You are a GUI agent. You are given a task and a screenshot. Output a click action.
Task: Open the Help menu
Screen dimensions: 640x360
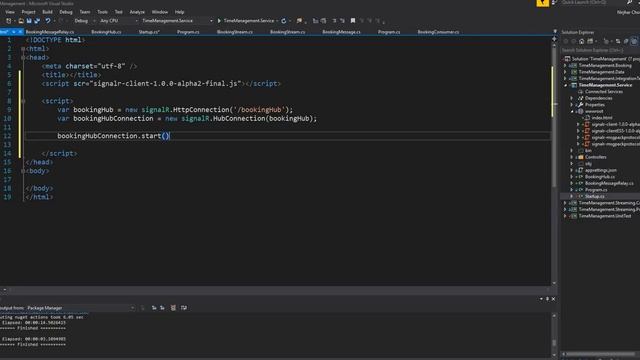tap(179, 12)
